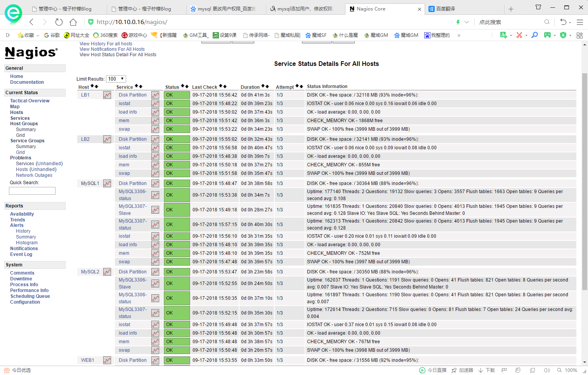Click the search magnifier icon in address bar

point(547,22)
